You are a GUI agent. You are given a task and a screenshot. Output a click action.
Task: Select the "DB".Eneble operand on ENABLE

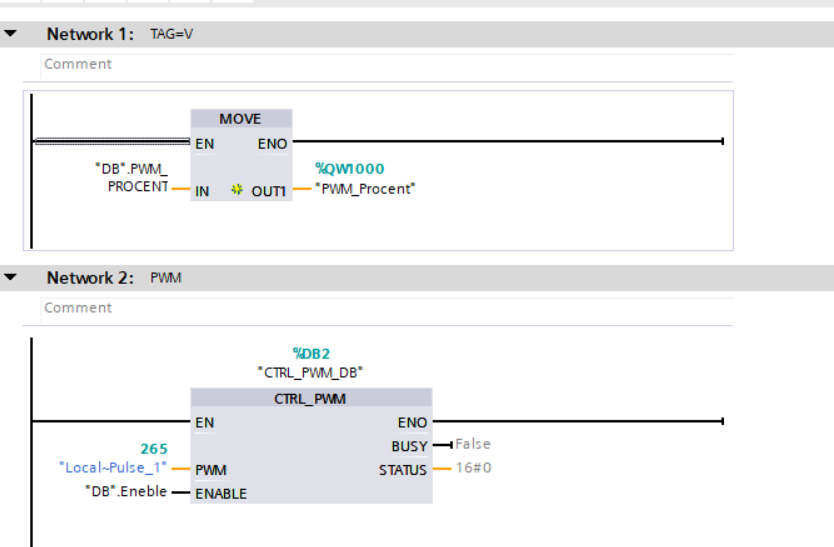click(x=125, y=492)
